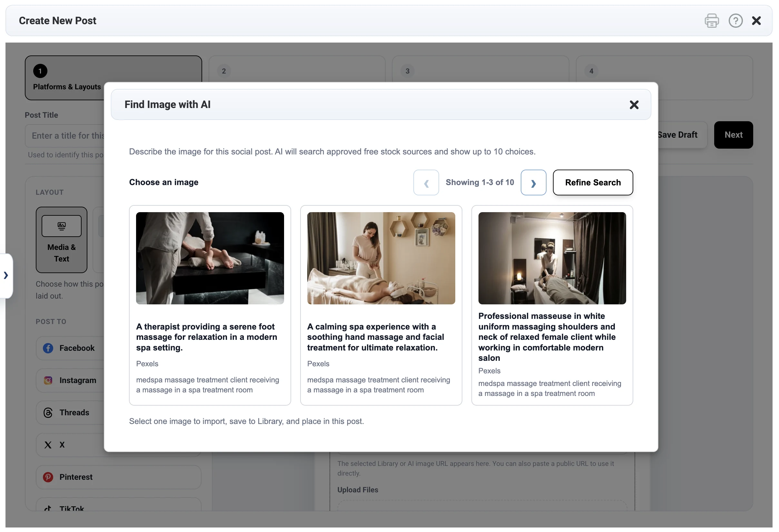Click the Instagram logo icon
Screen dimensions: 779x532
(48, 380)
